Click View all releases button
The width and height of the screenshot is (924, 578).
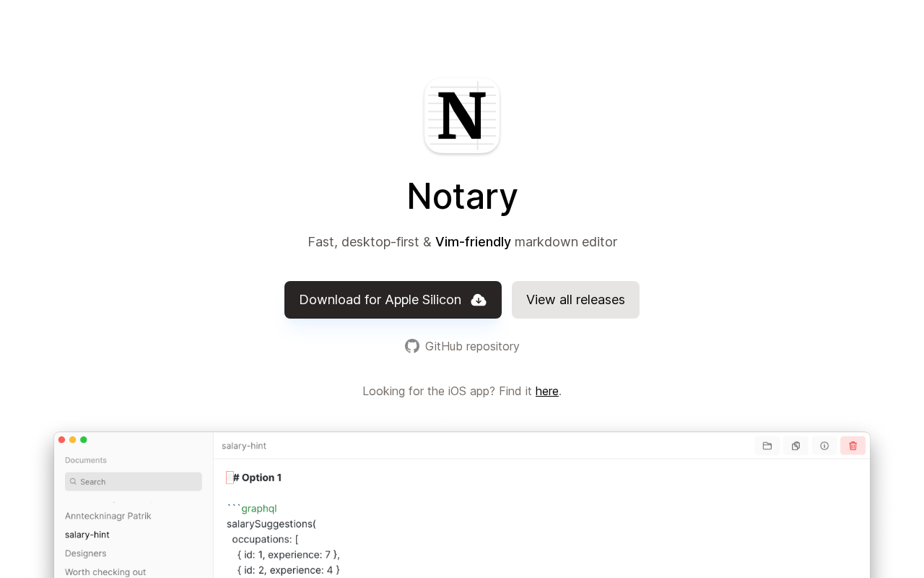575,300
